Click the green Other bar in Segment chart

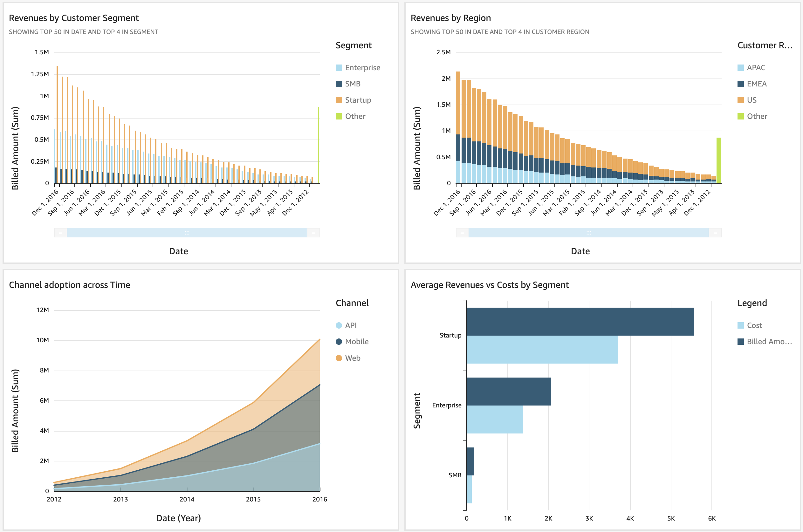tap(318, 146)
